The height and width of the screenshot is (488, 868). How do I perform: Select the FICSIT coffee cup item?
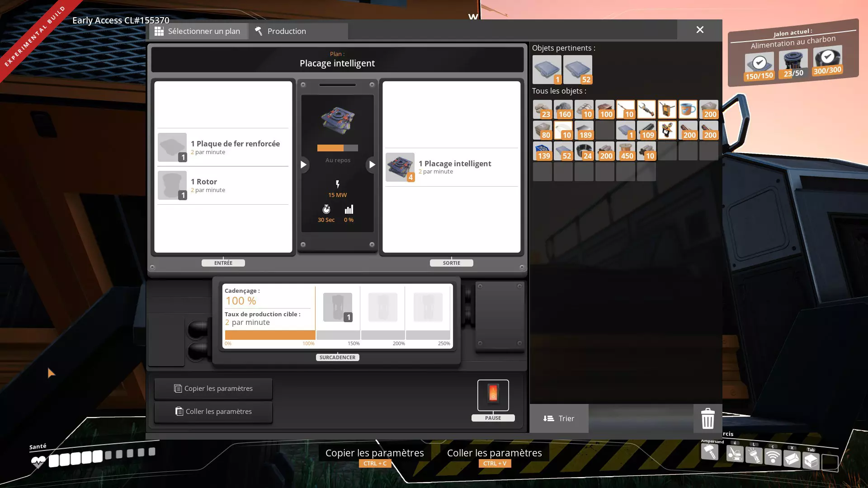(688, 109)
